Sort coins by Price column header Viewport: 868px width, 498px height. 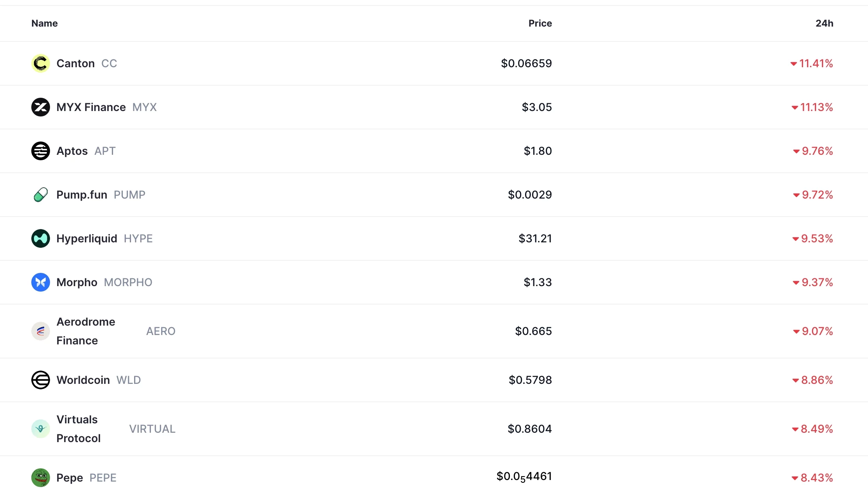540,23
